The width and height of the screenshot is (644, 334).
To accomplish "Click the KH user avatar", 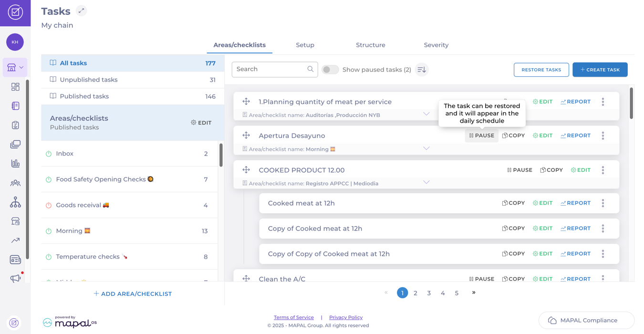I will coord(15,42).
